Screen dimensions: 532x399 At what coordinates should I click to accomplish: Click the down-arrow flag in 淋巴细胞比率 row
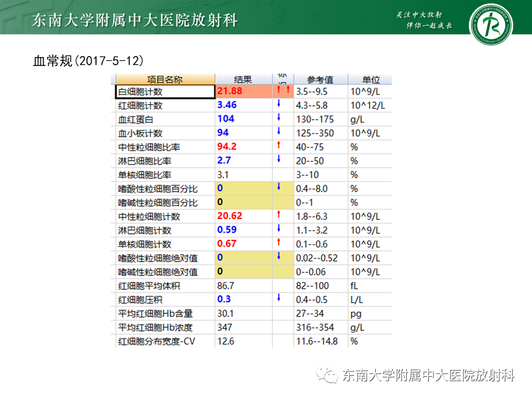pyautogui.click(x=279, y=159)
